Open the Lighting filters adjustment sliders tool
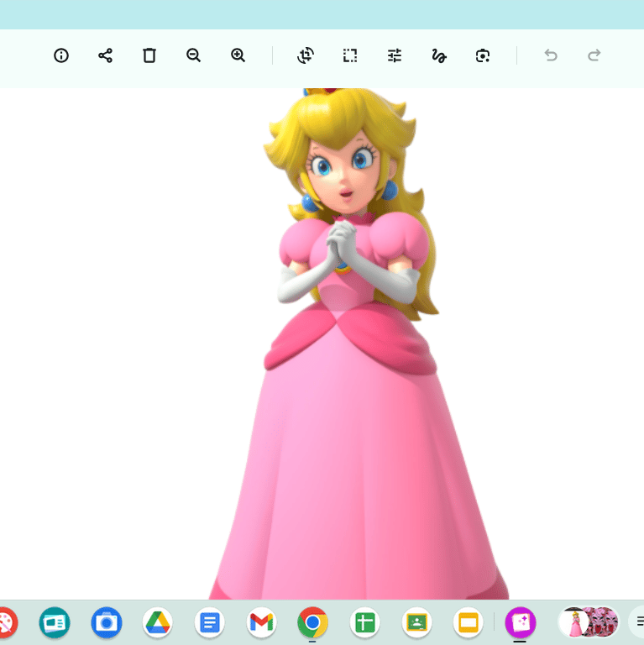 395,55
